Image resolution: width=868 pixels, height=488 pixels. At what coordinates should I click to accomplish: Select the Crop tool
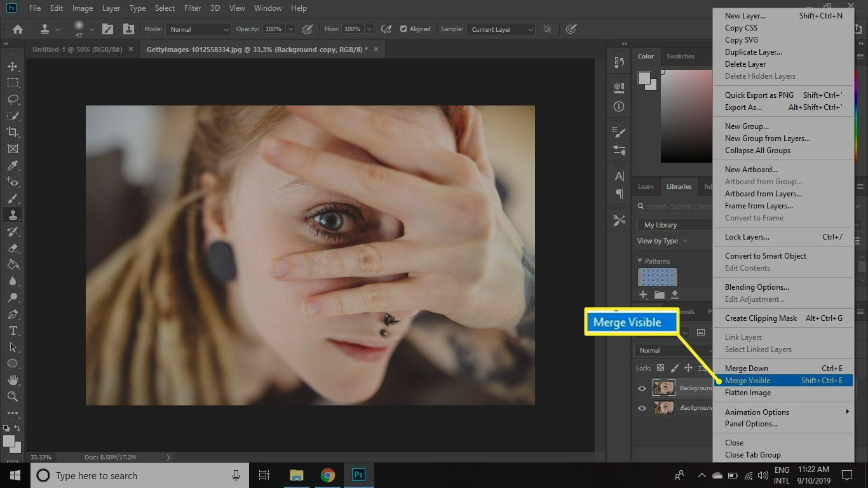(13, 132)
